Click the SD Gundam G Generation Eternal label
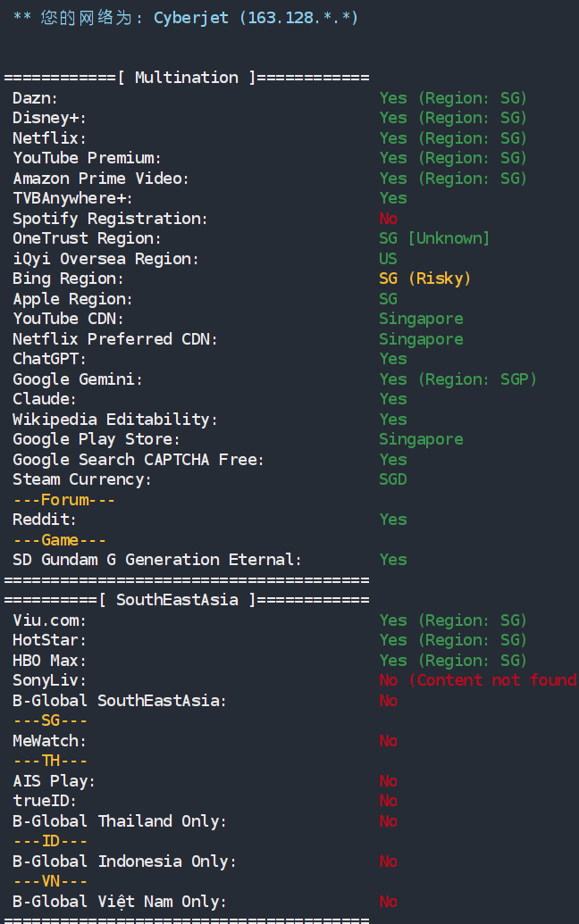 coord(157,560)
